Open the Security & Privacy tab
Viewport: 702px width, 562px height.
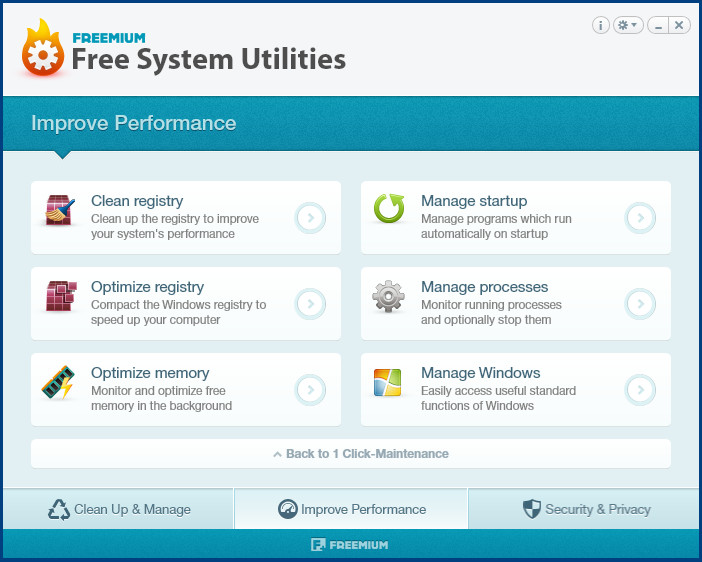tap(584, 509)
